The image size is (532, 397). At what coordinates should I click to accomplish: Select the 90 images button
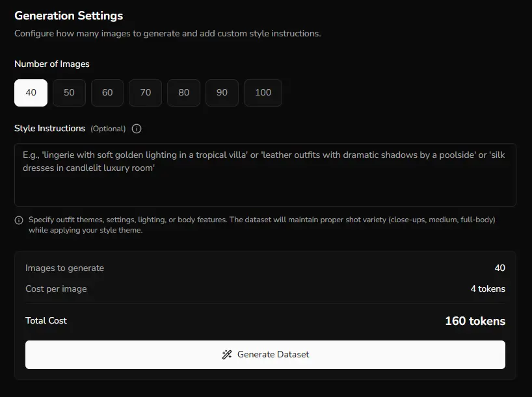click(x=222, y=93)
